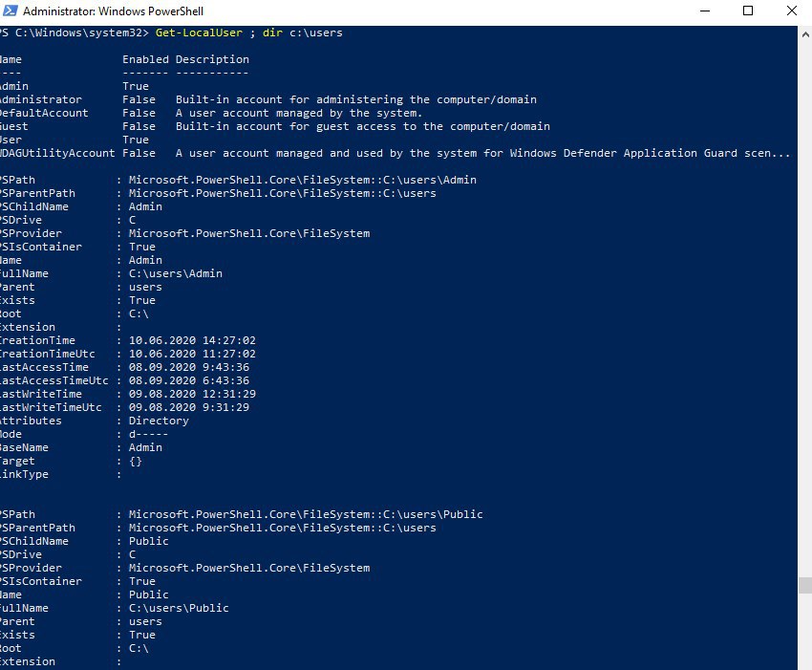The width and height of the screenshot is (812, 670).
Task: Click the Attributes value 'Directory'
Action: pyautogui.click(x=159, y=421)
